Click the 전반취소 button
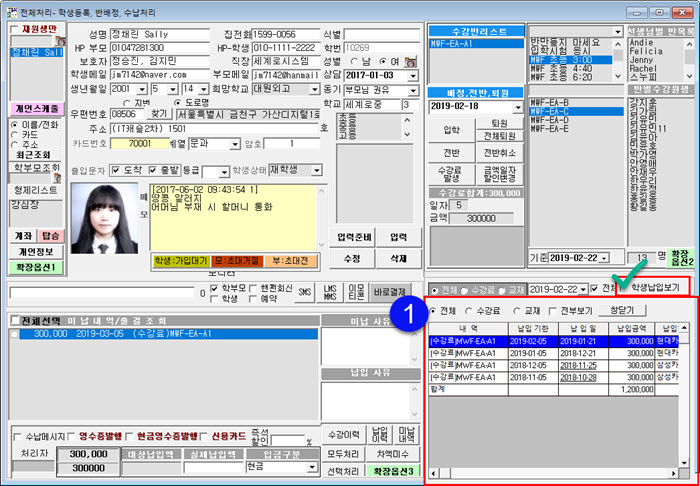The height and width of the screenshot is (486, 700). [499, 153]
